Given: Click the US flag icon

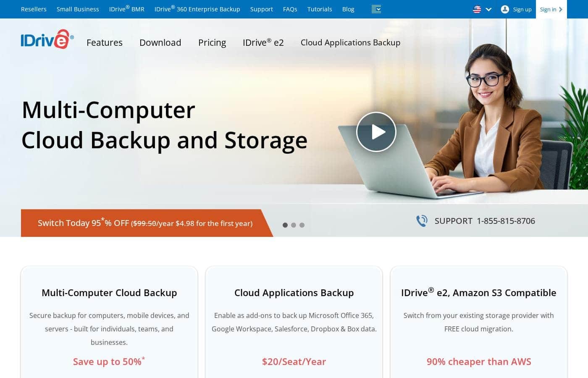Looking at the screenshot, I should pyautogui.click(x=477, y=9).
